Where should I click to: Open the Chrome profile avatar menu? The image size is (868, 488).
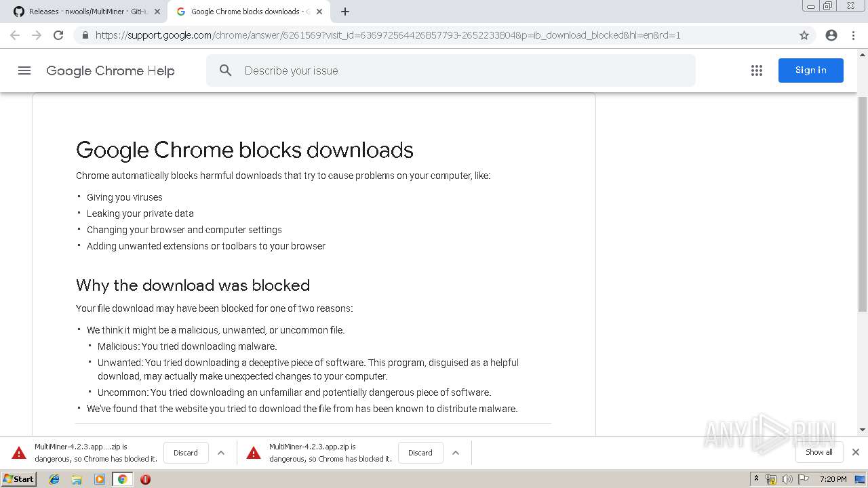coord(831,35)
